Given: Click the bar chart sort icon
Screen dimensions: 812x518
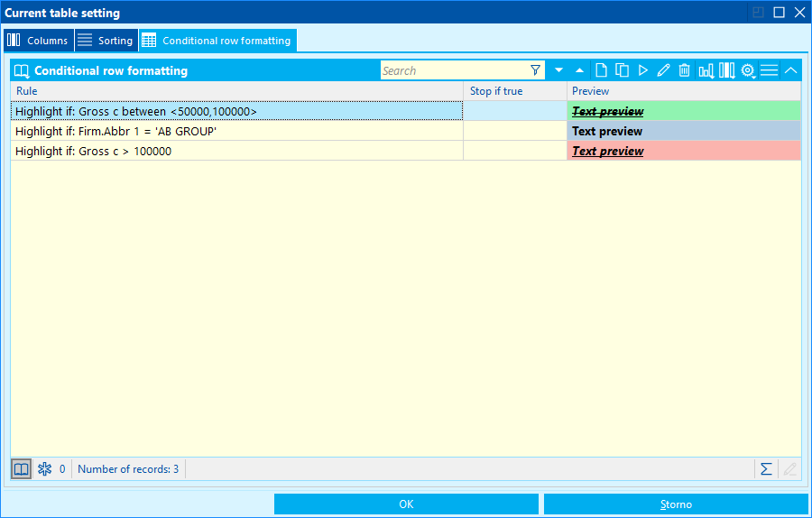Looking at the screenshot, I should 706,70.
